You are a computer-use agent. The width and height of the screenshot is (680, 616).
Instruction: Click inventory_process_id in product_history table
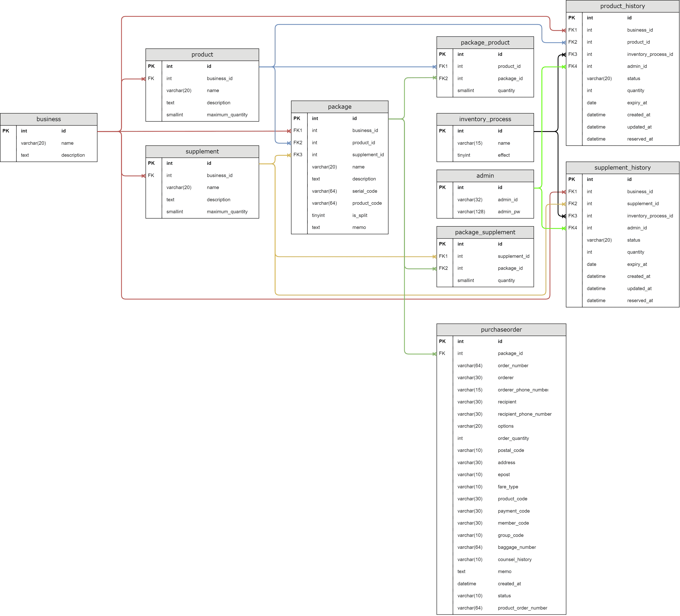pos(650,54)
